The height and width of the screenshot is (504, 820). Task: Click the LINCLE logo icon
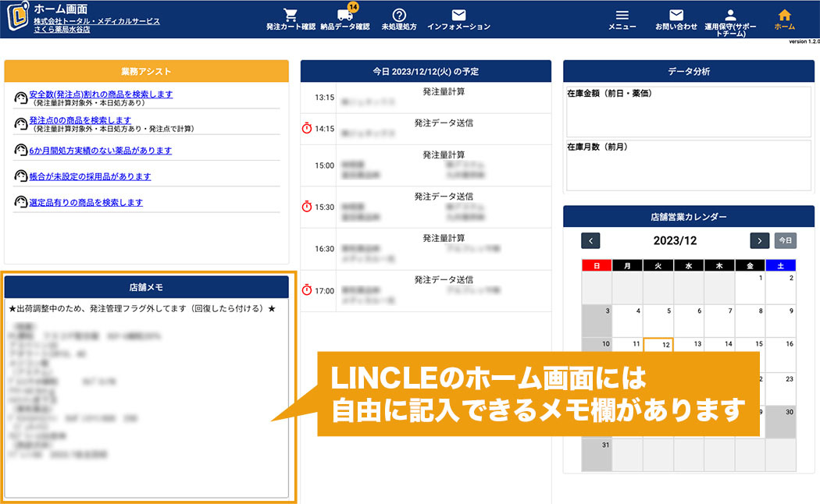tap(18, 16)
